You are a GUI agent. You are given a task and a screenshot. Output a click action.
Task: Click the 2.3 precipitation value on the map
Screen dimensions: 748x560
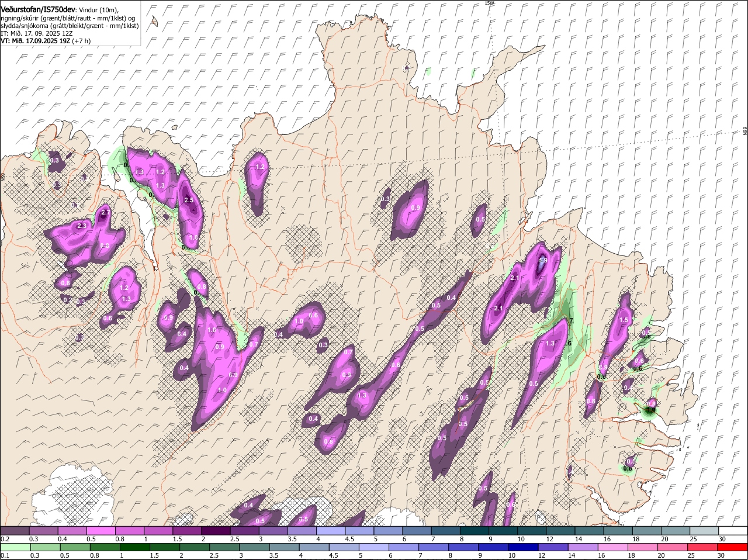(x=81, y=226)
